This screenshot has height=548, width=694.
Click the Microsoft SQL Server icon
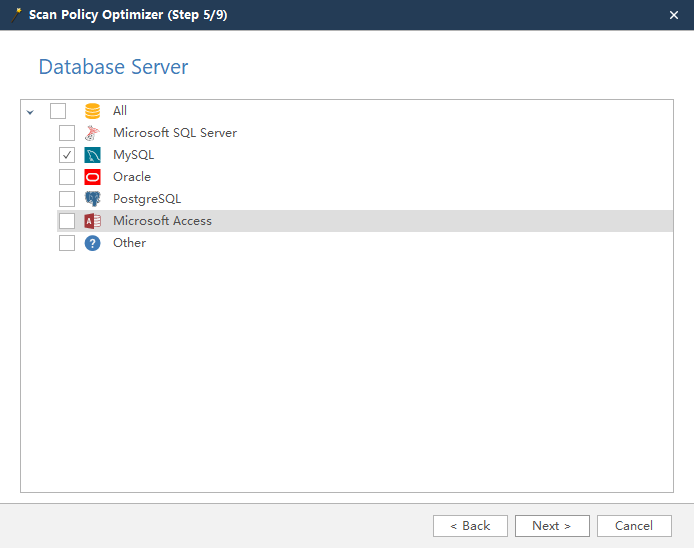click(x=93, y=133)
